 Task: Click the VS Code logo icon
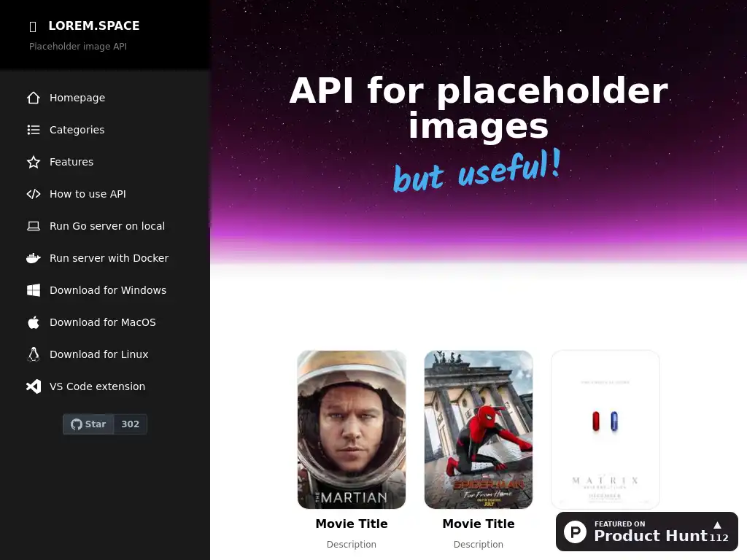coord(34,386)
